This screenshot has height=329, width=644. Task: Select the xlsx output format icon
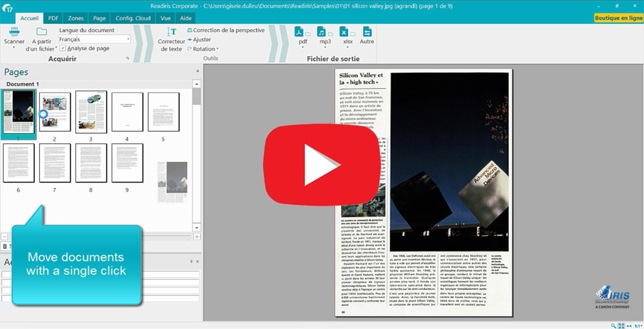(344, 32)
